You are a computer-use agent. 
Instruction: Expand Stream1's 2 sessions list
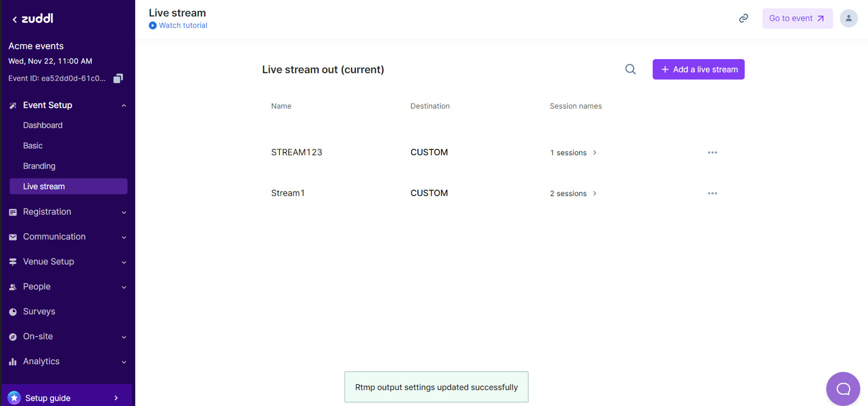click(573, 193)
